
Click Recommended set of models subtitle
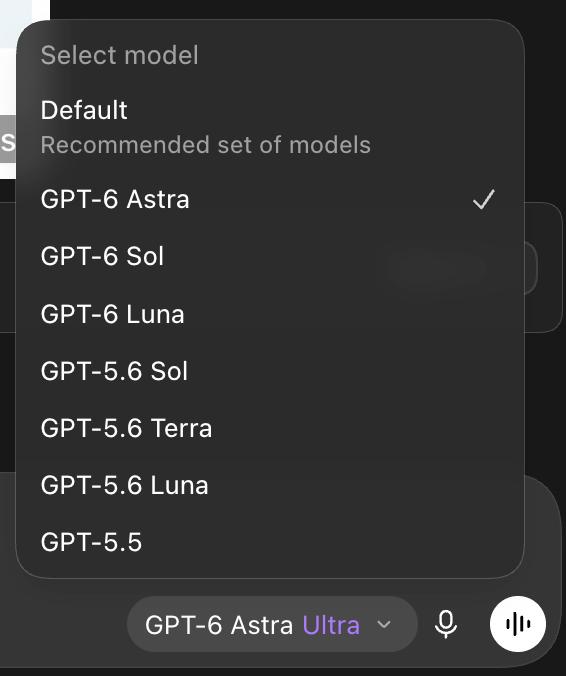click(206, 145)
